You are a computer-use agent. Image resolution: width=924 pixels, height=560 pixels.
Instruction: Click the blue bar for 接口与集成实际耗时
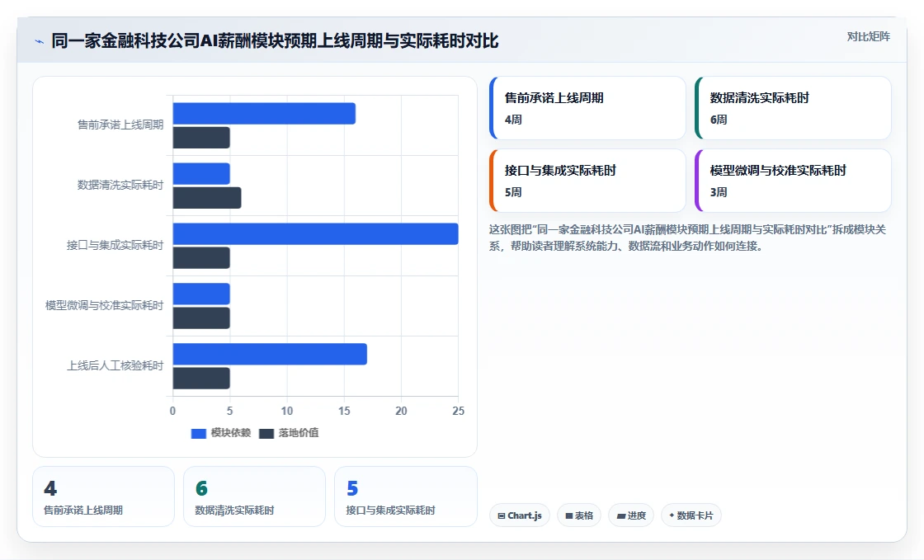(x=315, y=233)
